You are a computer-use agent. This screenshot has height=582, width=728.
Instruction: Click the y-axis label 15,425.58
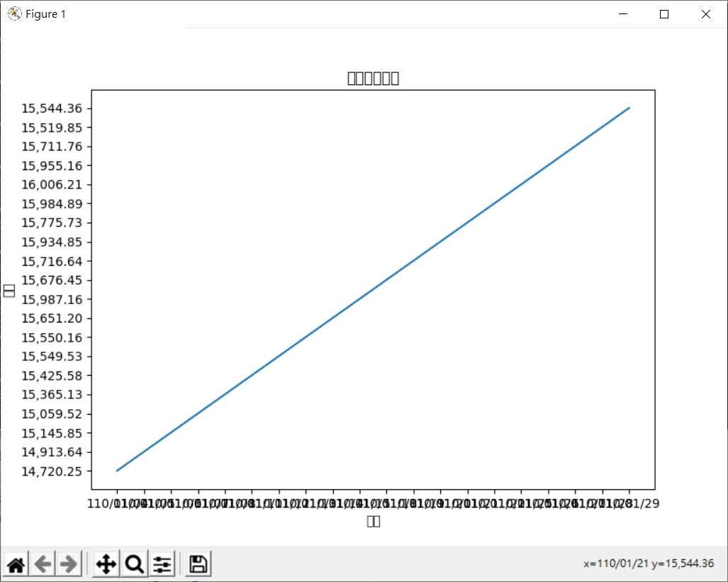(52, 376)
